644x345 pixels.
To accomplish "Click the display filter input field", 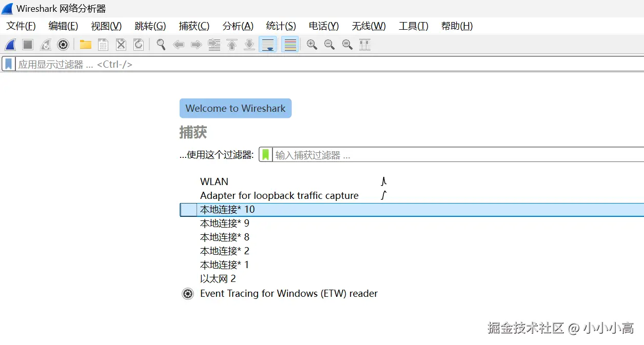I will [x=329, y=64].
